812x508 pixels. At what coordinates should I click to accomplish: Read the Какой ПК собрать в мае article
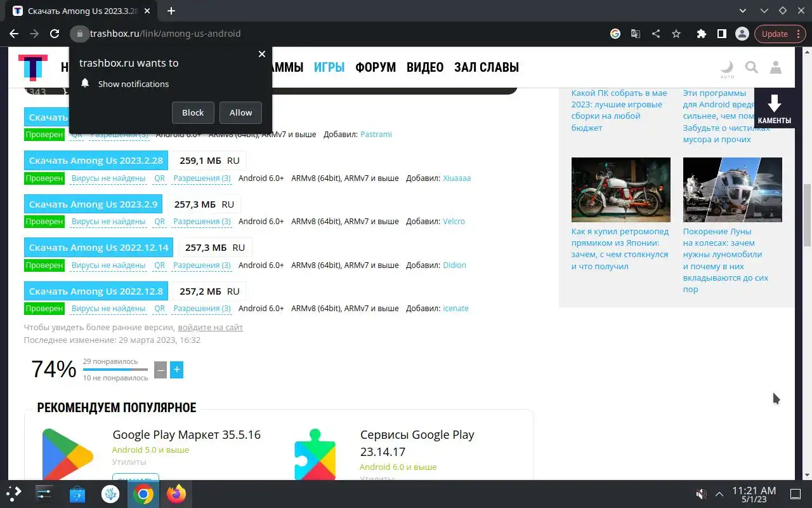click(x=619, y=110)
